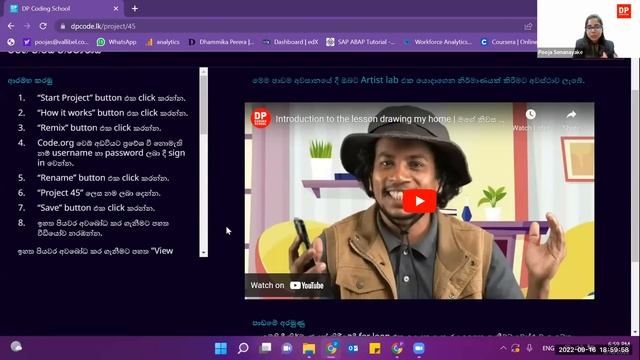Click the browser forward arrow
The image size is (640, 360).
click(x=27, y=26)
